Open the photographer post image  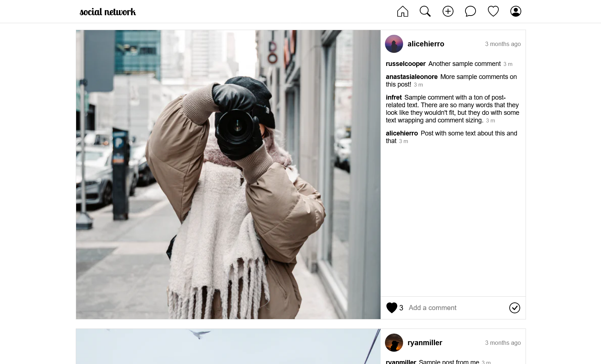coord(228,175)
